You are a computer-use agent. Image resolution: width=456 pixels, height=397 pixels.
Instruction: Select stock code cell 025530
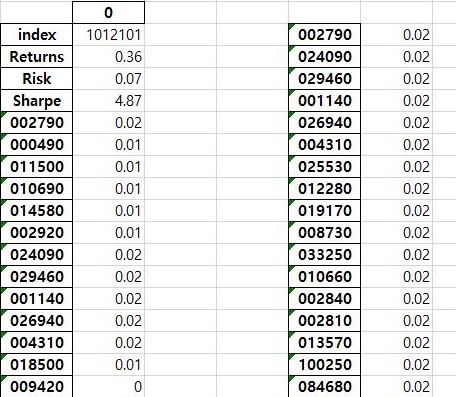click(x=324, y=166)
